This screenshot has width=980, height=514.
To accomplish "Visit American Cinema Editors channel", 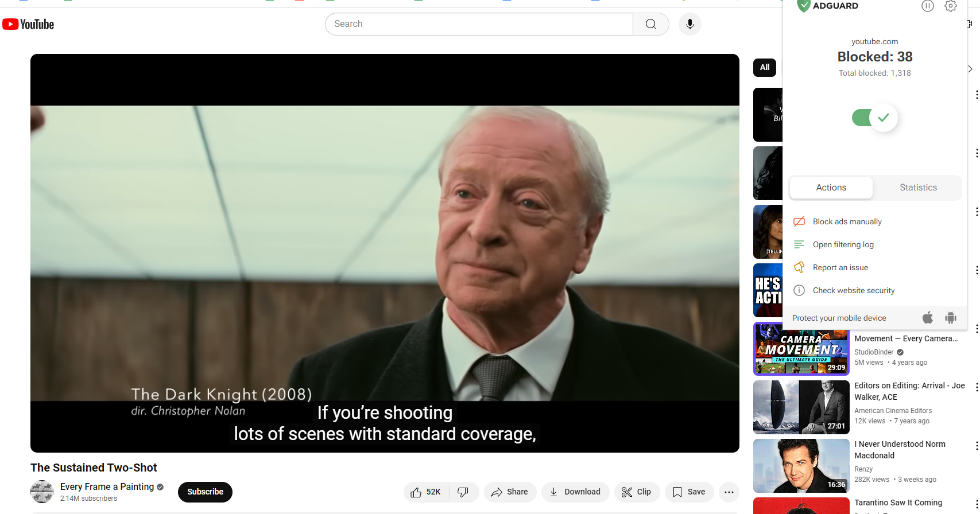I will pyautogui.click(x=893, y=411).
